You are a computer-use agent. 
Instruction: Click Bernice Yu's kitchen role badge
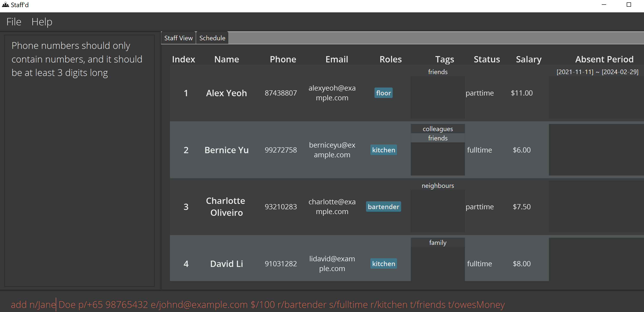coord(383,150)
